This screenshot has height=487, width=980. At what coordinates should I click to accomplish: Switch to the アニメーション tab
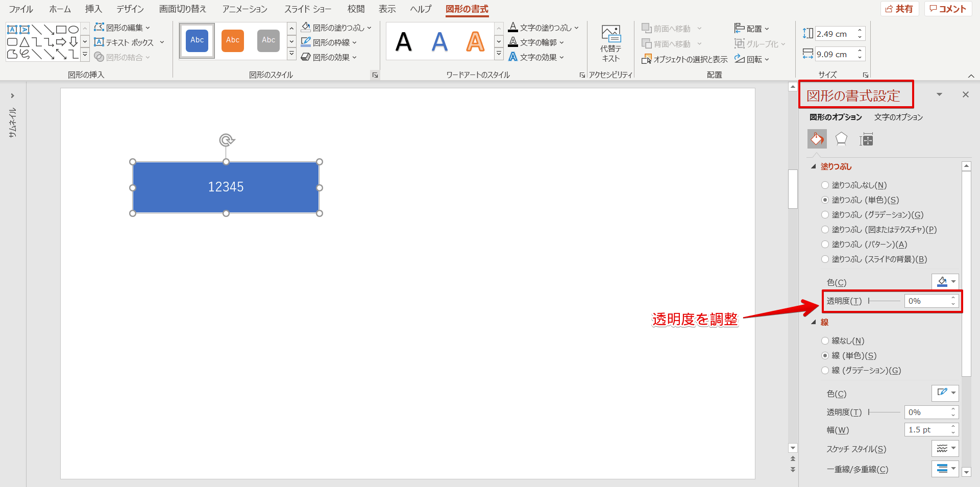click(x=245, y=9)
